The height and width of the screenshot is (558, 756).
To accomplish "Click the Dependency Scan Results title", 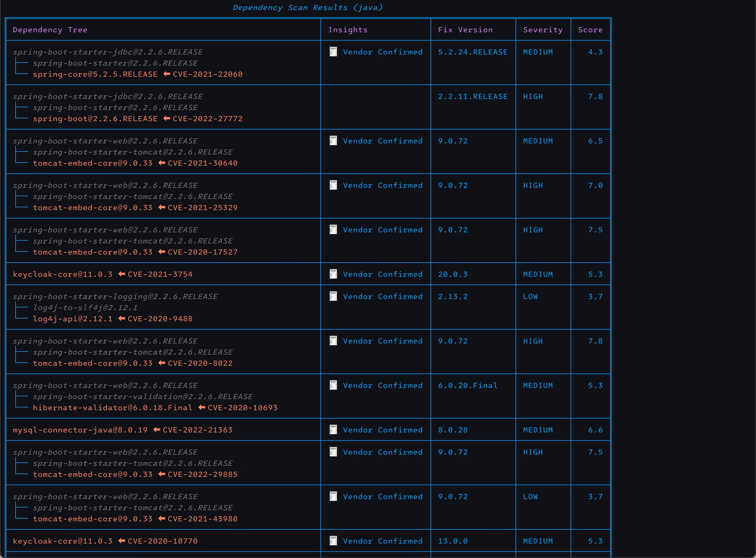I will [307, 8].
